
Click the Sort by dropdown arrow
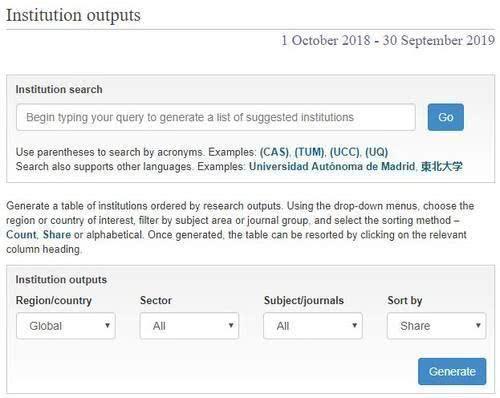[x=478, y=325]
